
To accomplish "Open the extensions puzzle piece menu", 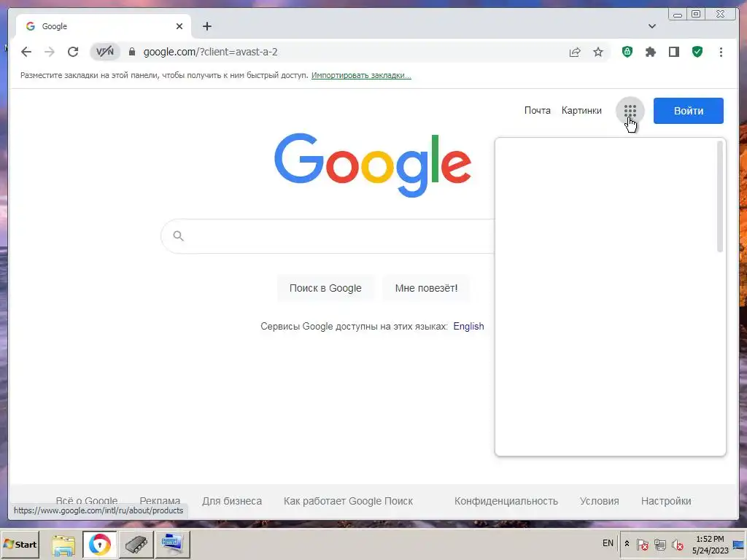I will pos(650,52).
